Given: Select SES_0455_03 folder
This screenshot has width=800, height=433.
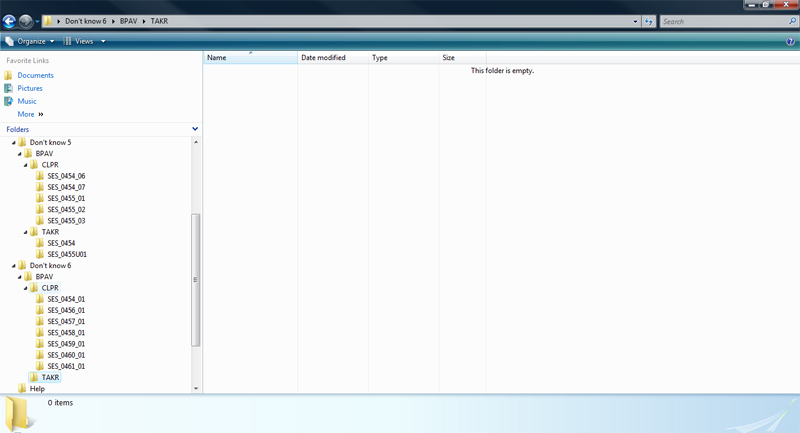Looking at the screenshot, I should point(66,221).
